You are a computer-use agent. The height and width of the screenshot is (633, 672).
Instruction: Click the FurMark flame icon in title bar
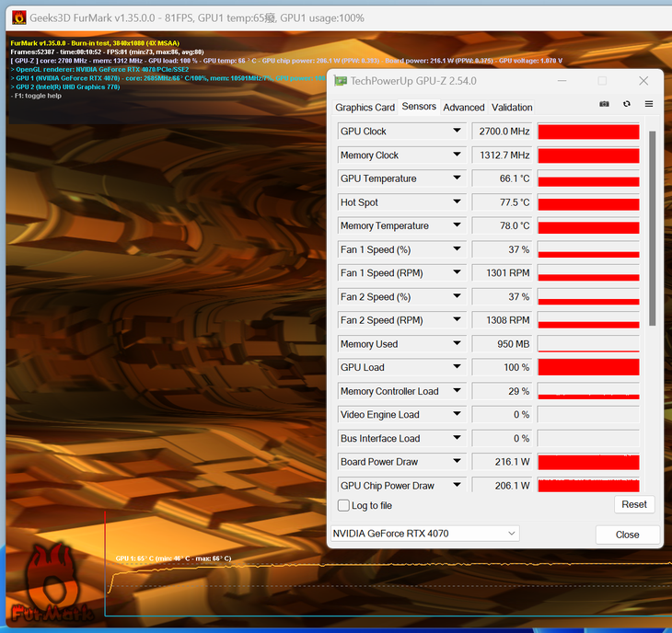[18, 17]
